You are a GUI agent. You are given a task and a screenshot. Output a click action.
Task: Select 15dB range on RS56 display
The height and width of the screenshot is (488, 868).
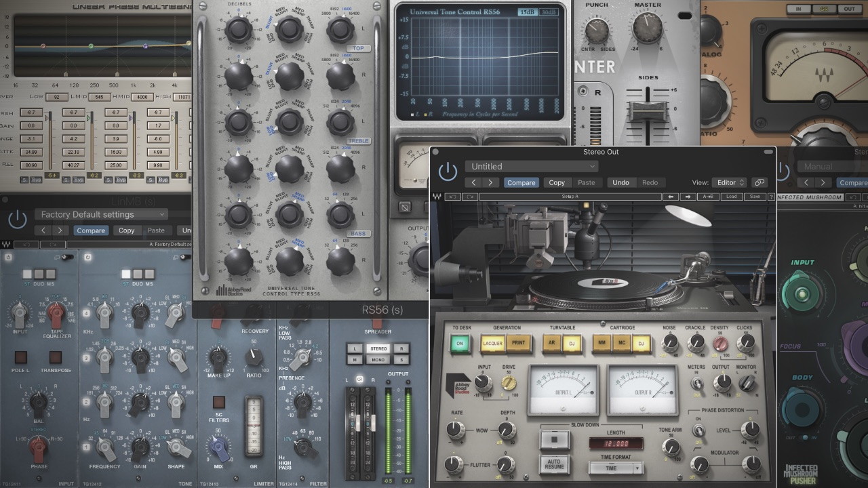coord(526,12)
